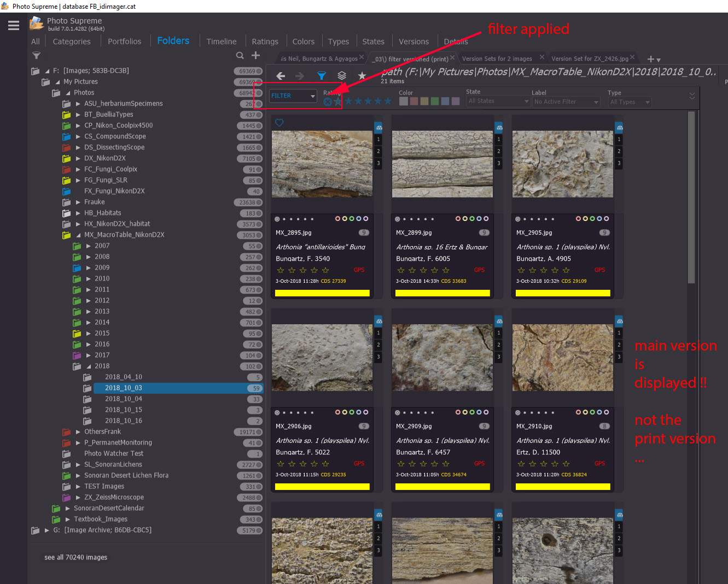Viewport: 728px width, 584px height.
Task: Click heart icon on MX_2895 thumbnail
Action: click(x=279, y=123)
